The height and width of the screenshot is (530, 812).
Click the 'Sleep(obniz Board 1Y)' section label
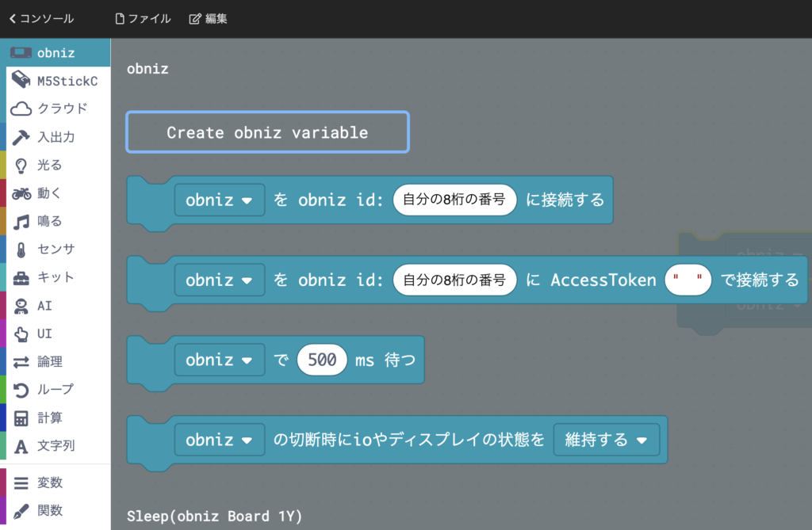(x=214, y=516)
